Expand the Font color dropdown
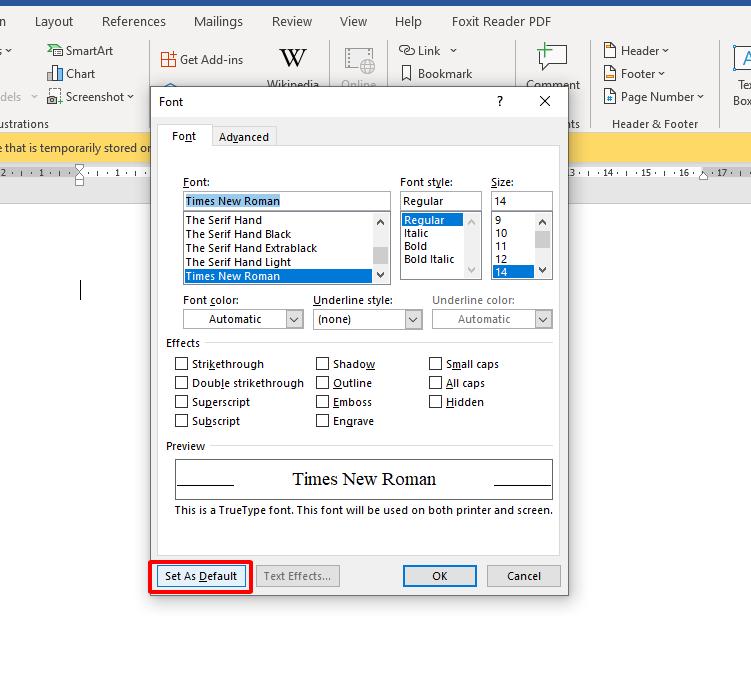 point(294,320)
